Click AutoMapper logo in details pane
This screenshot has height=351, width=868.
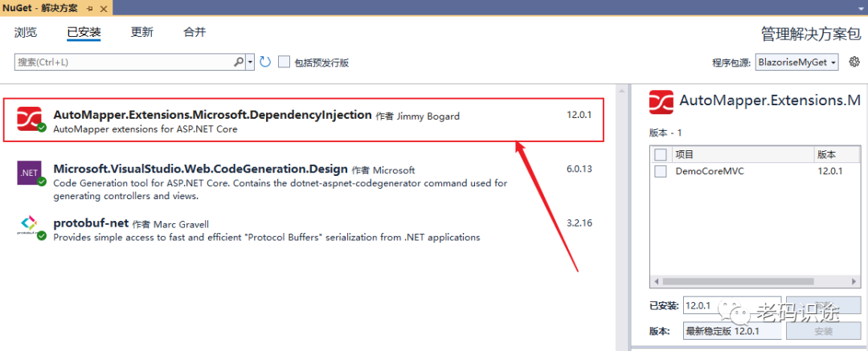coord(661,103)
